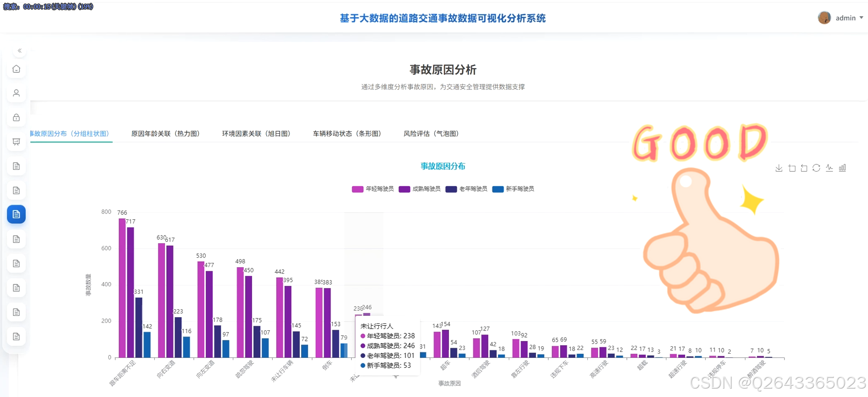The height and width of the screenshot is (397, 868).
Task: Click the 事故原因分析 page heading
Action: pyautogui.click(x=443, y=69)
